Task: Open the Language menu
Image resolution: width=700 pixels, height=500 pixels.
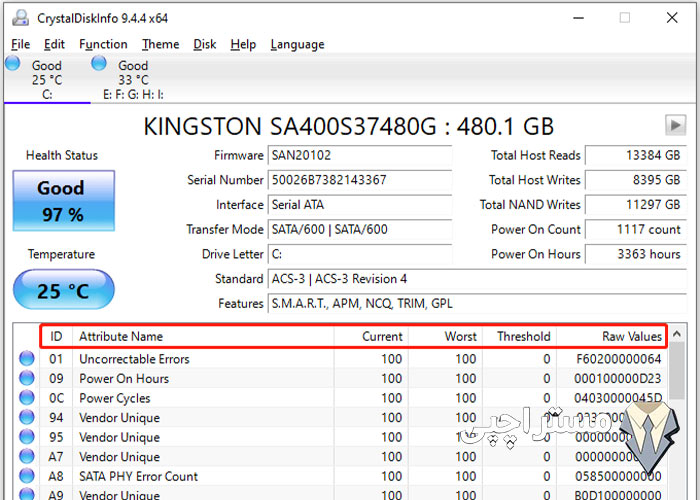Action: tap(297, 44)
